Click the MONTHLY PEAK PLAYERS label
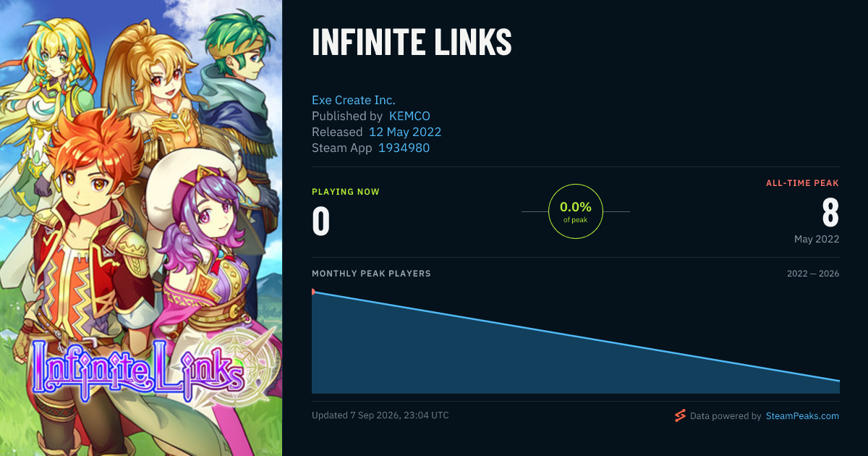This screenshot has width=868, height=456. (371, 274)
